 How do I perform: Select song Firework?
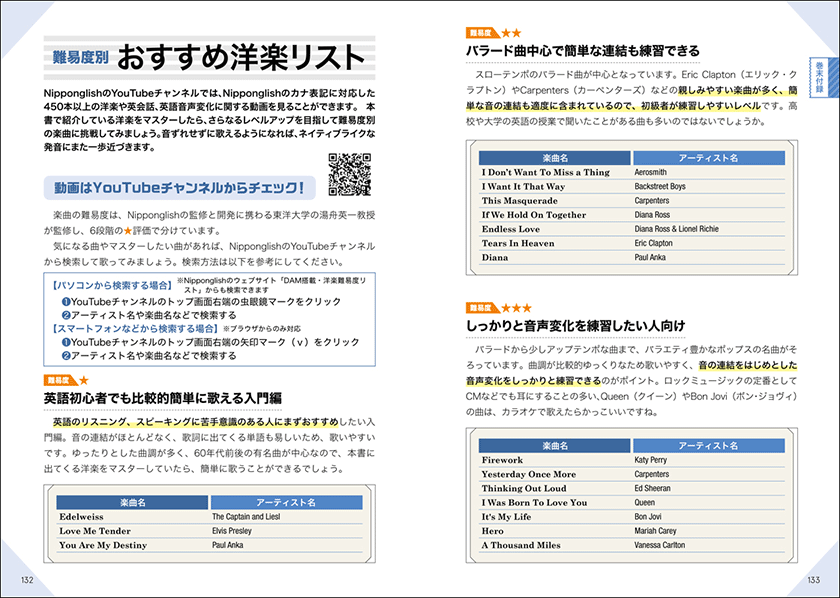[502, 460]
